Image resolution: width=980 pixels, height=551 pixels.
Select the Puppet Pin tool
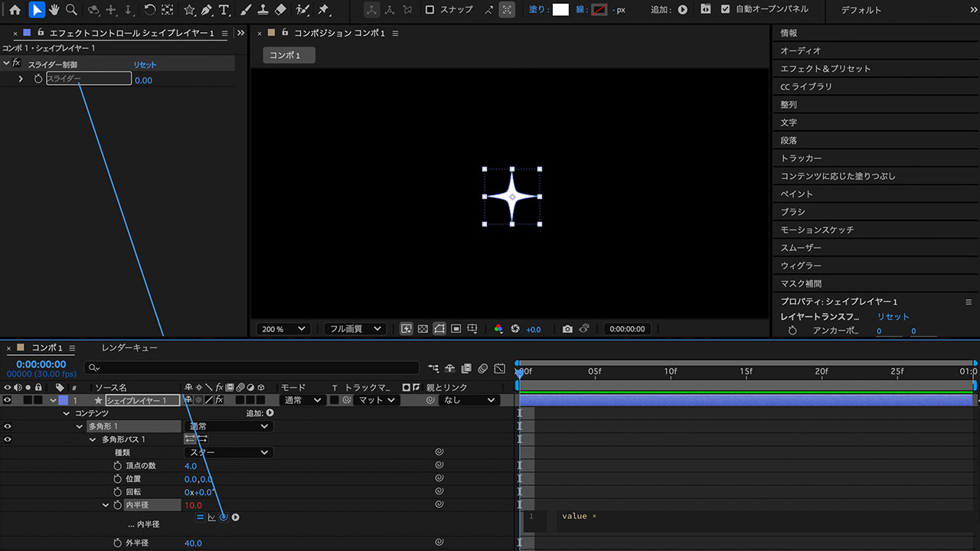pos(323,10)
